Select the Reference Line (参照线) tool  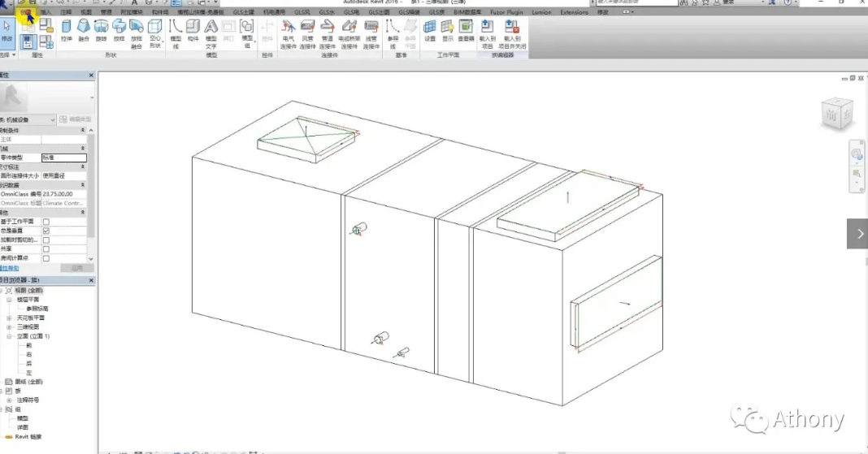click(393, 34)
